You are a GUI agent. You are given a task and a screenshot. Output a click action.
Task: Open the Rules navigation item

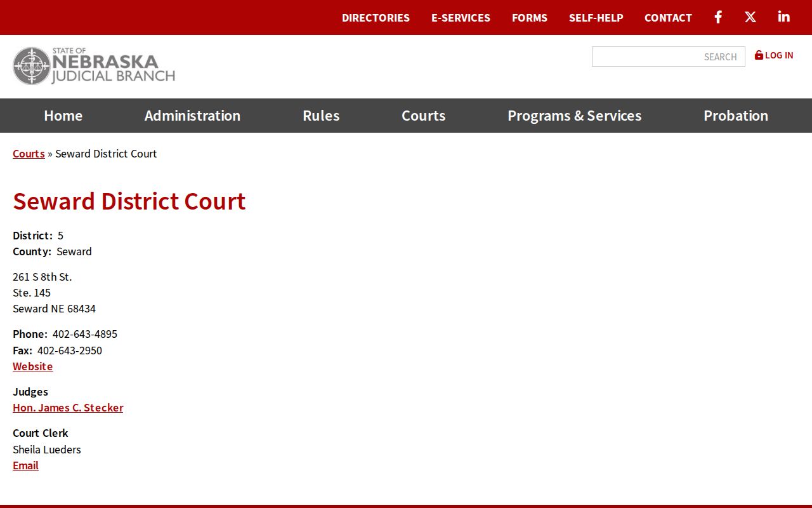[x=321, y=116]
